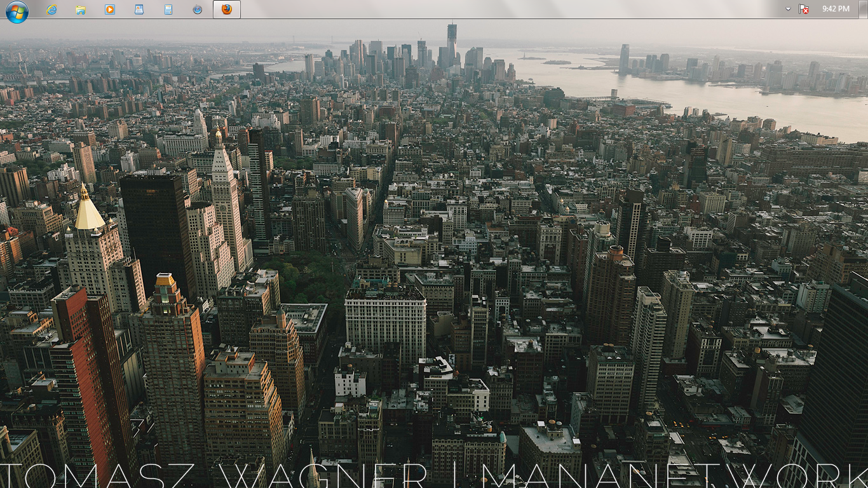The width and height of the screenshot is (868, 488).
Task: Launch Windows Media Player from taskbar
Action: tap(110, 10)
